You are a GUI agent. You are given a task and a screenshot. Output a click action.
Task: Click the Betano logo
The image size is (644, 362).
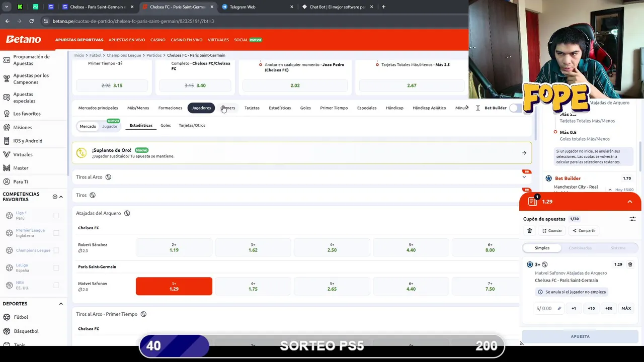[x=23, y=40]
